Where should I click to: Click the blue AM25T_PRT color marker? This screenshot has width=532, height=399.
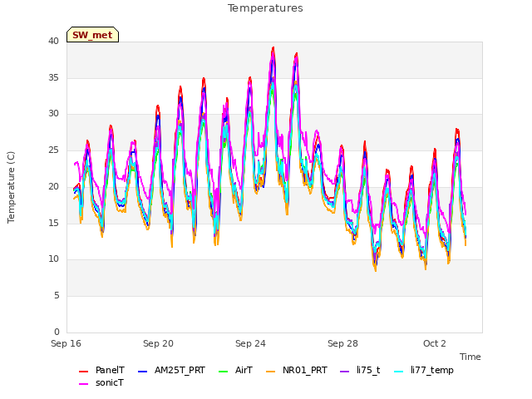coord(142,372)
